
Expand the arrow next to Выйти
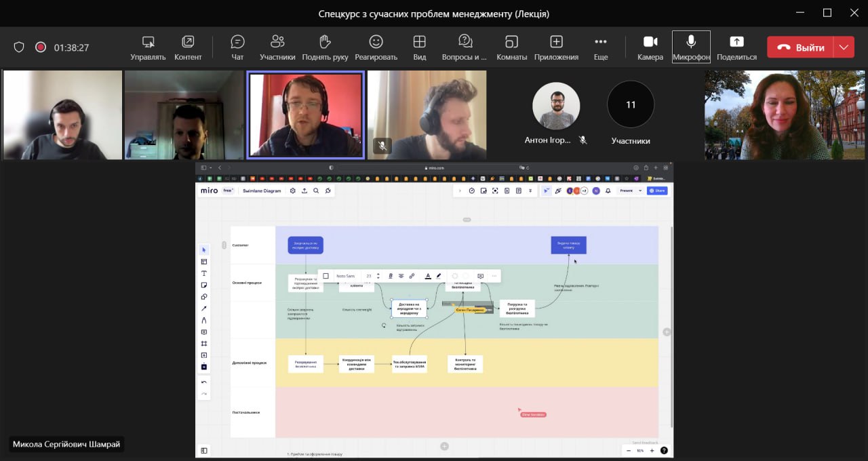pos(844,47)
